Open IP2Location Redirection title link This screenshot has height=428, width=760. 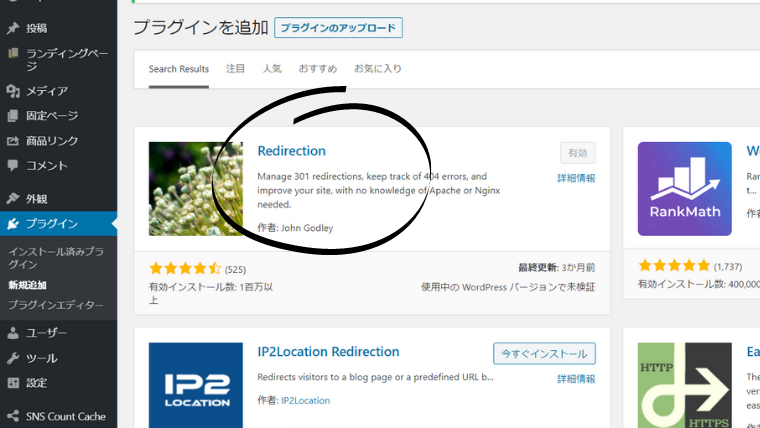point(328,351)
